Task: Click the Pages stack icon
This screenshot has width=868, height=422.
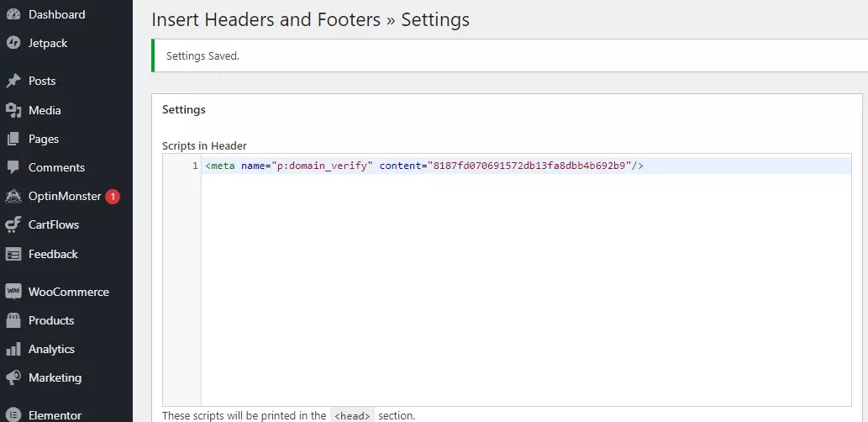Action: 13,139
